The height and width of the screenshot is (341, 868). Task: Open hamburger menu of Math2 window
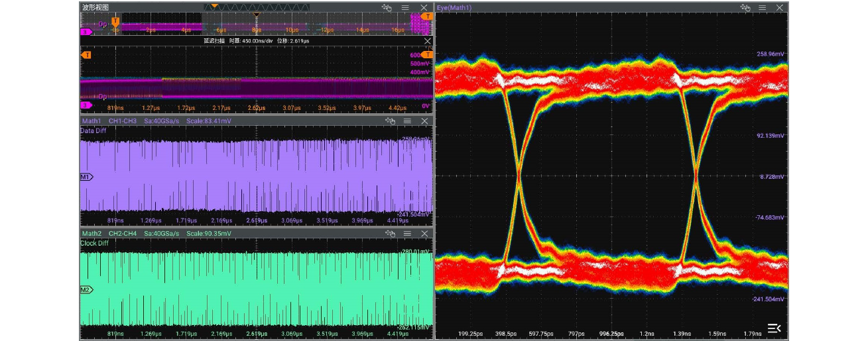pyautogui.click(x=407, y=234)
